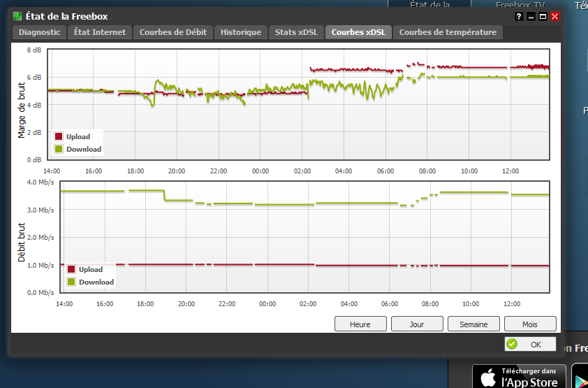Click the Débit brut axis title

(22, 242)
